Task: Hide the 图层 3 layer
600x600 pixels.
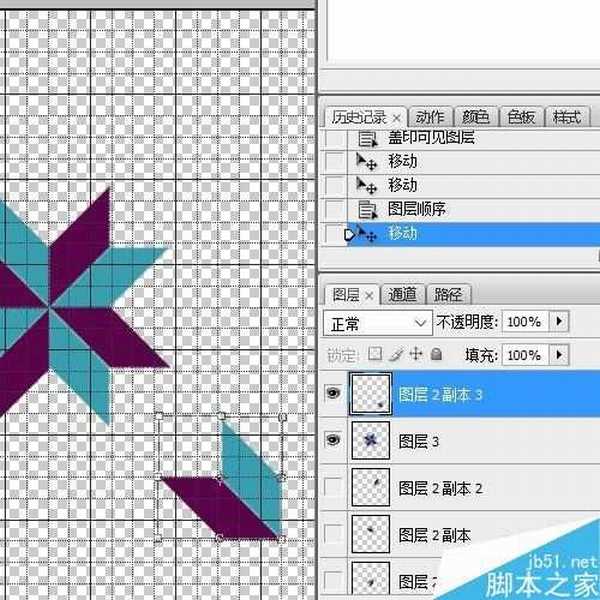Action: point(333,440)
